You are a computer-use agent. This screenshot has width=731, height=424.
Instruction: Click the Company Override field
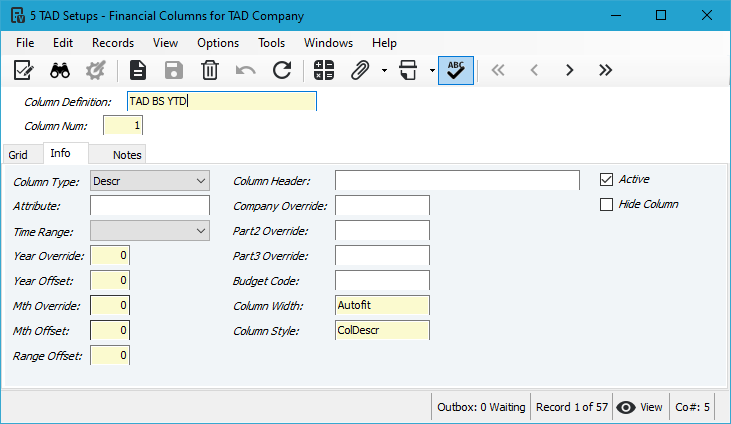(382, 205)
